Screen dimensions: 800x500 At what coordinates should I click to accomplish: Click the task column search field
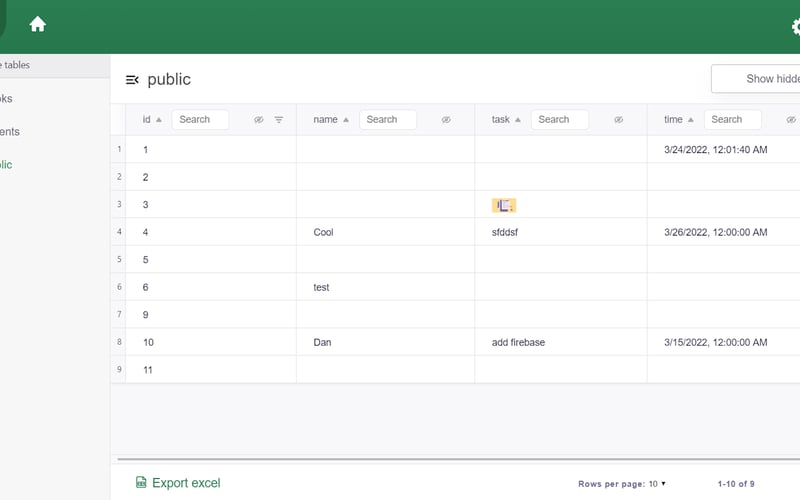(560, 119)
